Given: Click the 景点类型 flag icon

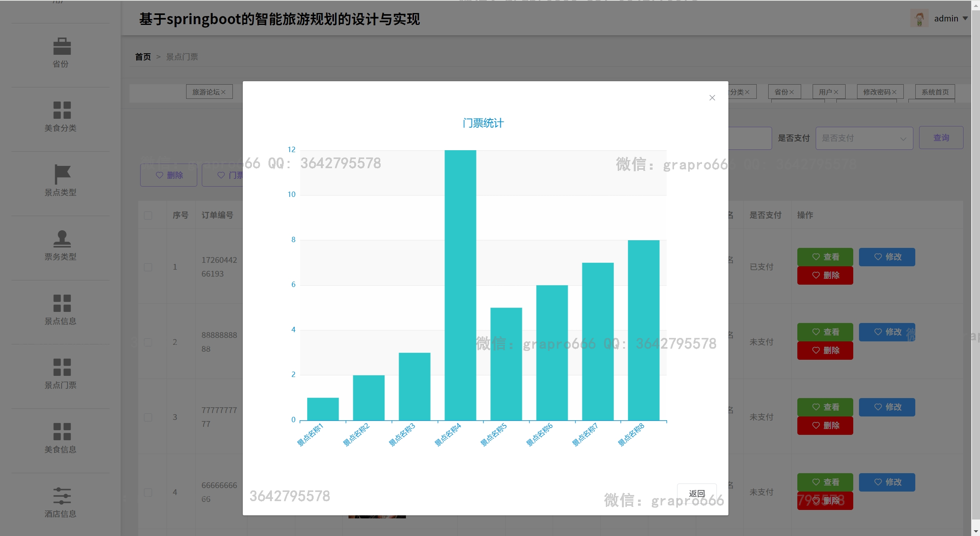Looking at the screenshot, I should coord(62,174).
